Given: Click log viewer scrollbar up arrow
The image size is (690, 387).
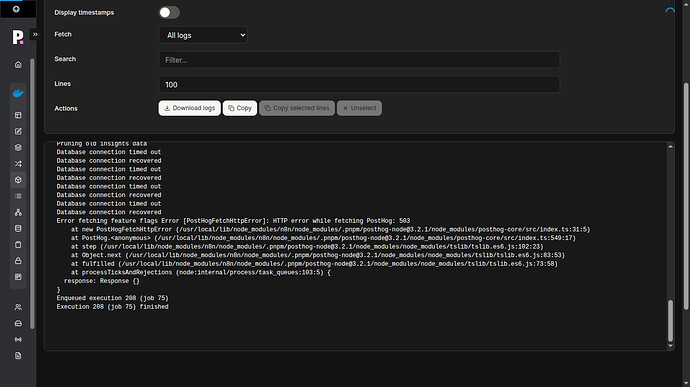Looking at the screenshot, I should click(670, 147).
